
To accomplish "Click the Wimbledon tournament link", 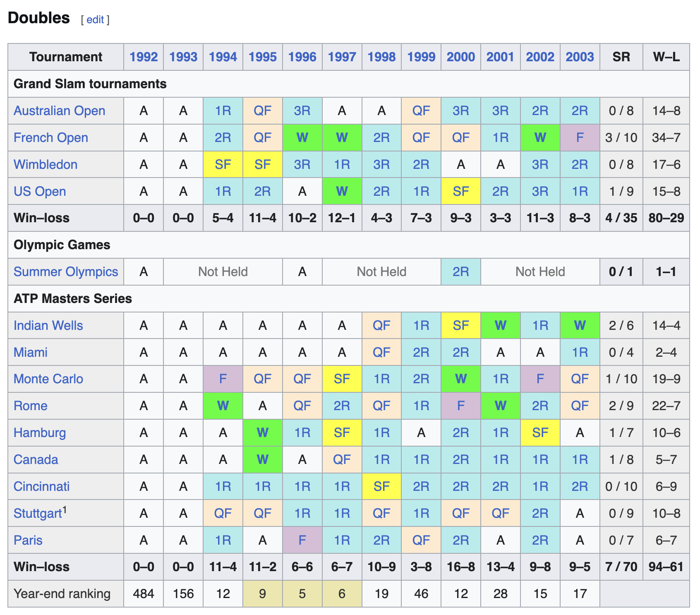I will tap(46, 165).
